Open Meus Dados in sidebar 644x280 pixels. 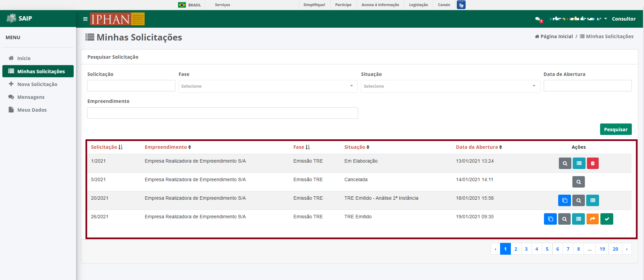point(38,110)
